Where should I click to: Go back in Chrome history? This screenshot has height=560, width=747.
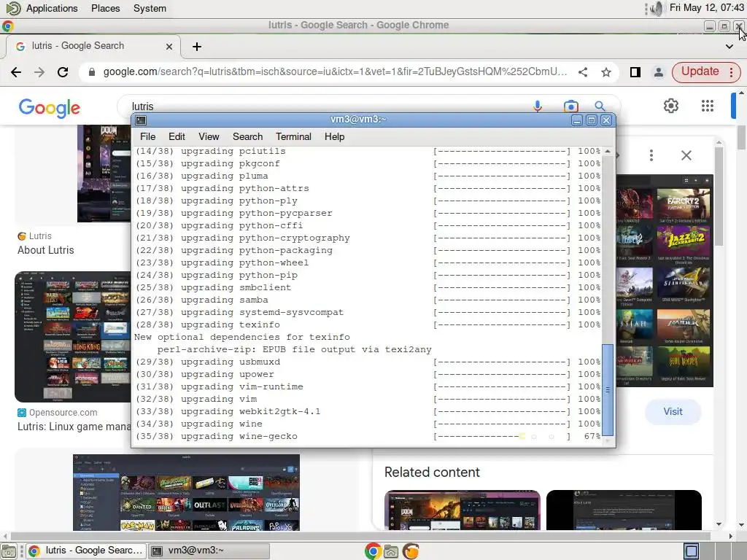pyautogui.click(x=16, y=72)
